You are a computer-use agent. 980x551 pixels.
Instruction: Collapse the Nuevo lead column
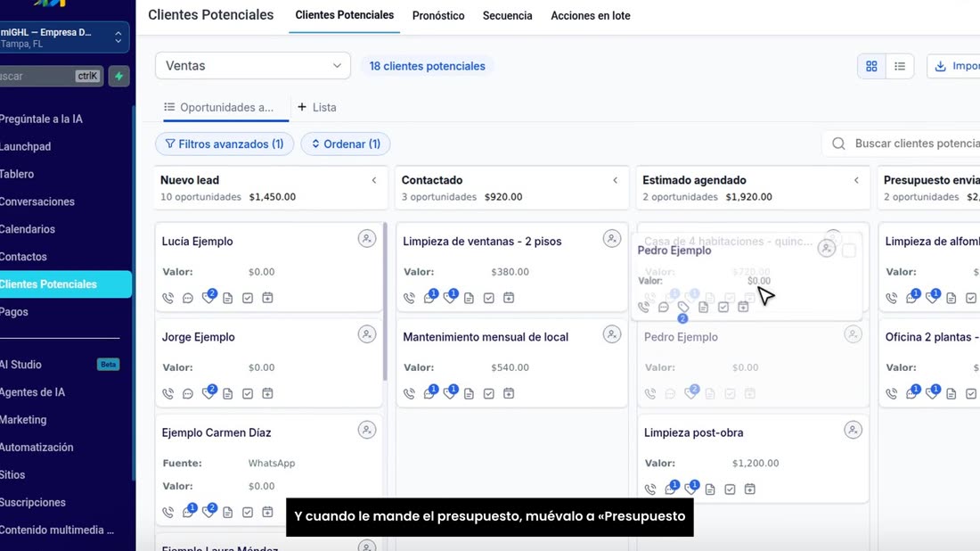point(374,181)
